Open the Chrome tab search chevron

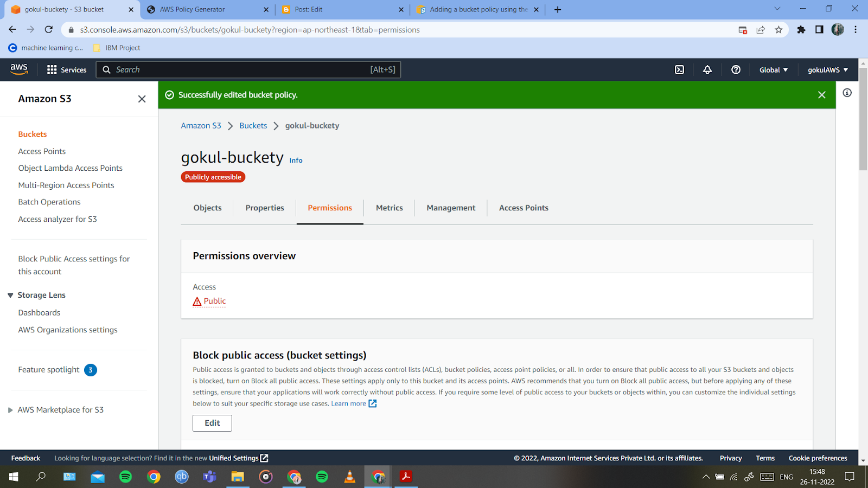(x=777, y=9)
